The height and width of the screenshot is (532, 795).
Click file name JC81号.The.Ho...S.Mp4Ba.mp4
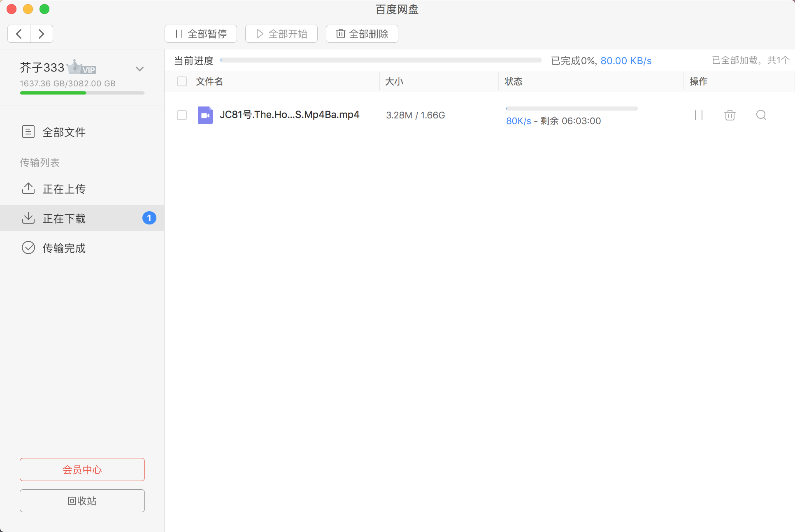click(x=290, y=115)
